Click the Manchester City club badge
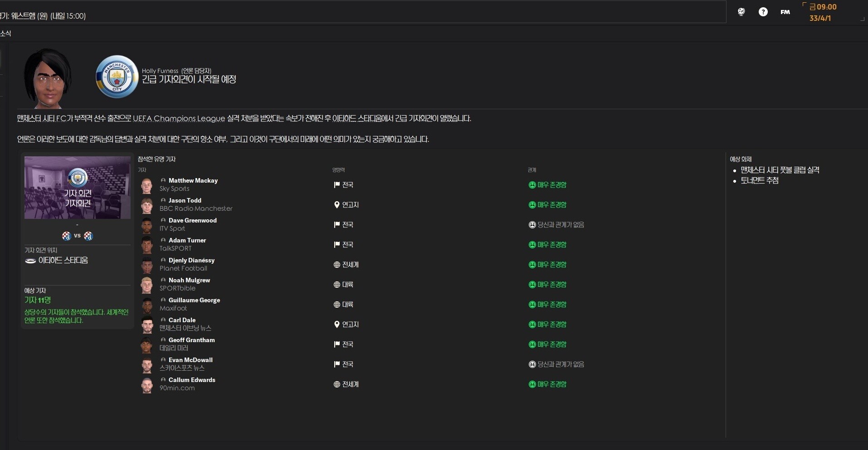 (x=117, y=77)
